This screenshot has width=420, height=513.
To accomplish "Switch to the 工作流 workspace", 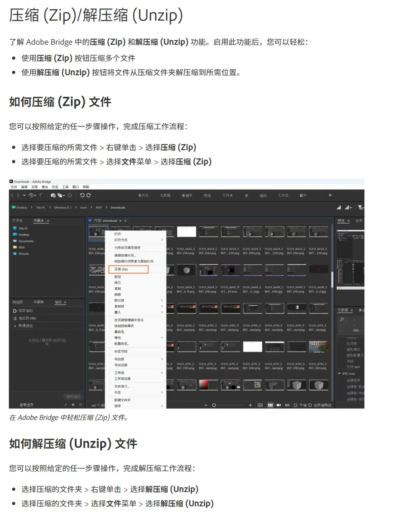I will pyautogui.click(x=283, y=195).
